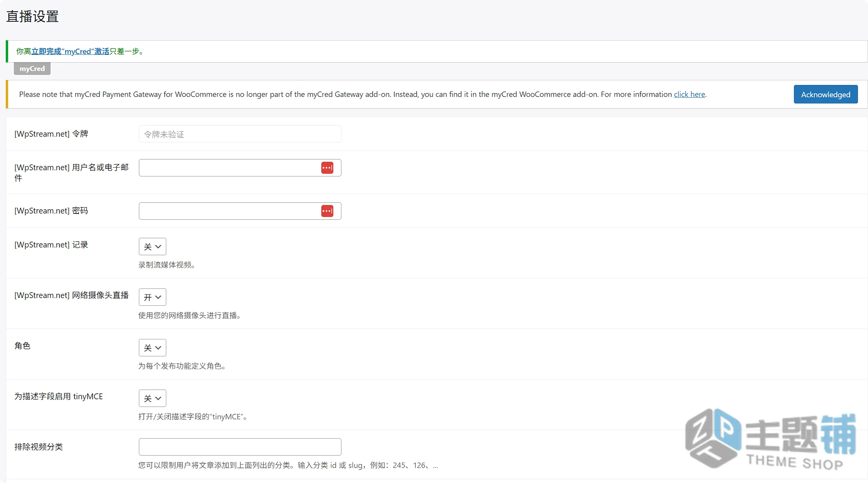Click the '为每个发布功能定义角色。' description
The width and height of the screenshot is (868, 483).
pyautogui.click(x=182, y=366)
